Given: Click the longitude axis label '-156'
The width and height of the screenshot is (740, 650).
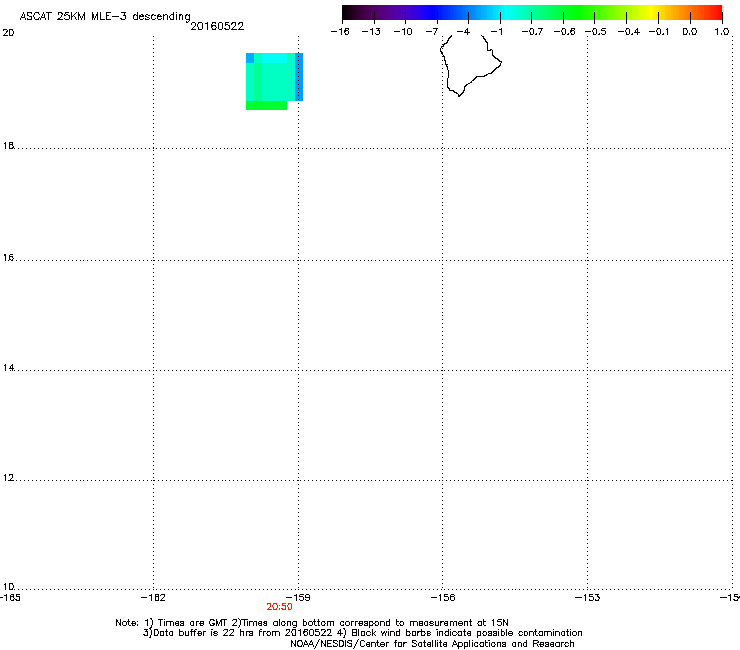Looking at the screenshot, I should pos(443,598).
